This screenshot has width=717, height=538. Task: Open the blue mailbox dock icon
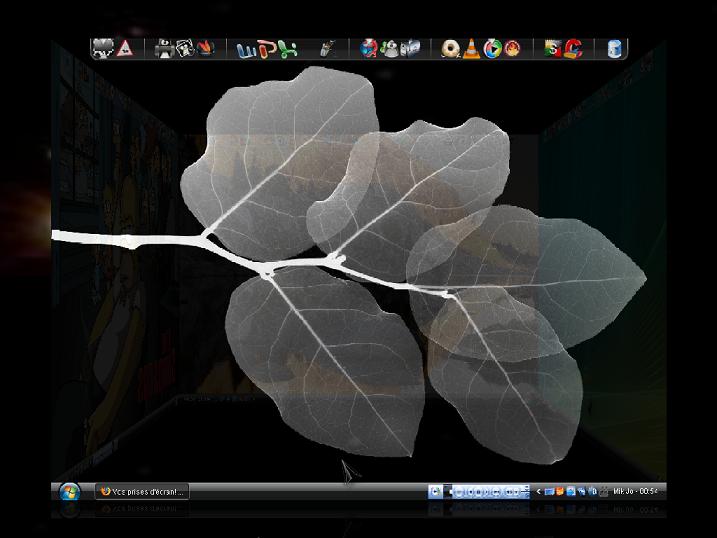pos(410,48)
